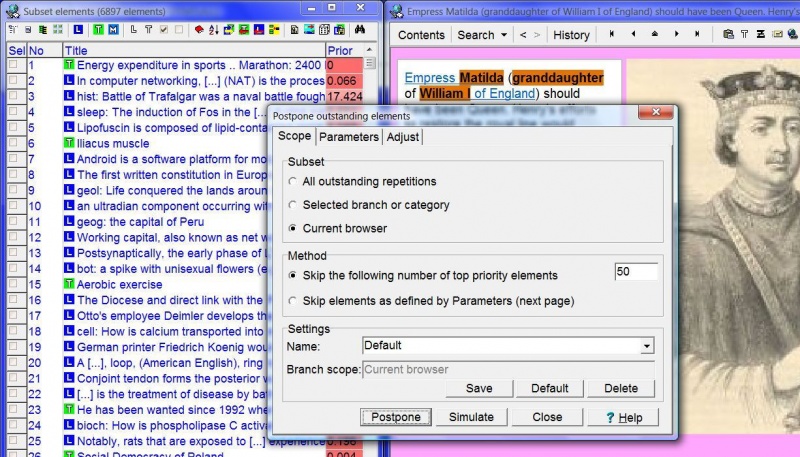The width and height of the screenshot is (800, 457).
Task: Click the Close button beside Simulate
Action: (x=547, y=417)
